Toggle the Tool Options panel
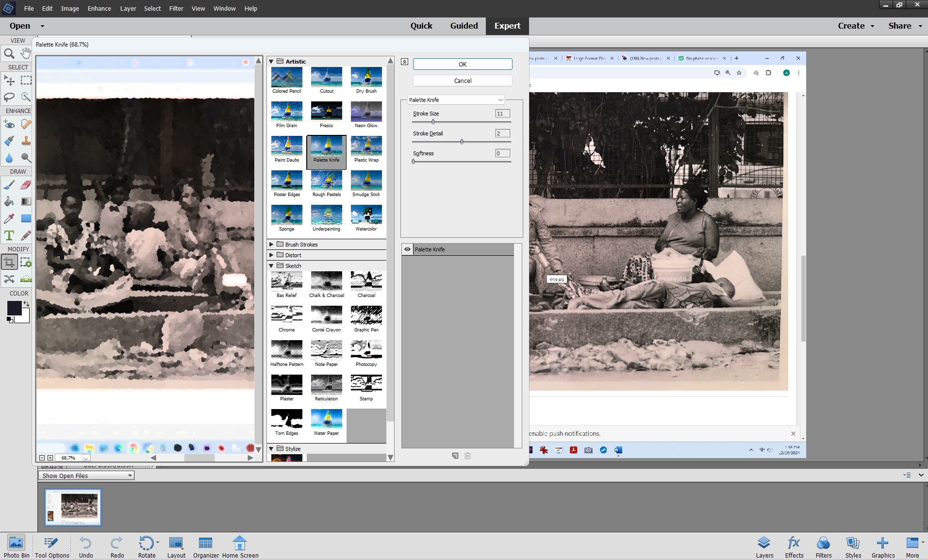Viewport: 928px width, 560px height. pos(51,546)
